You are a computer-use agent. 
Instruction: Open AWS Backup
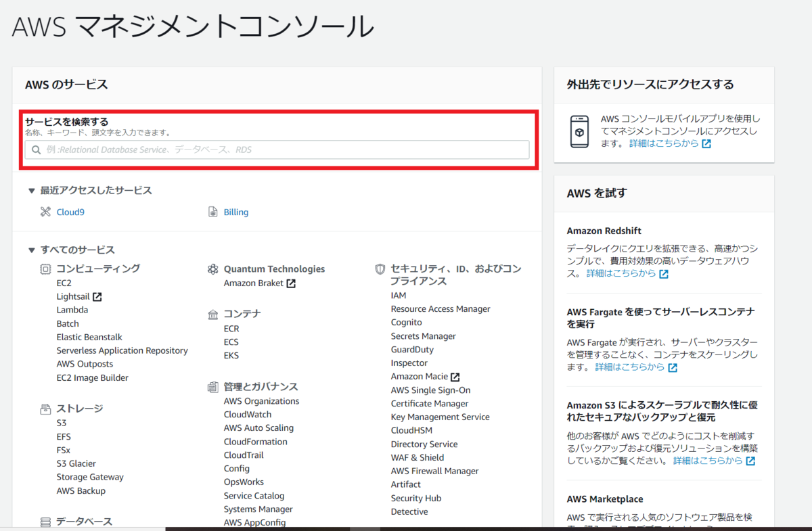[x=81, y=490]
